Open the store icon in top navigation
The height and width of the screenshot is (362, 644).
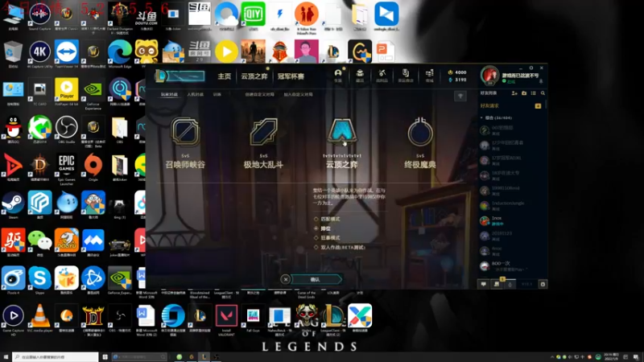430,74
